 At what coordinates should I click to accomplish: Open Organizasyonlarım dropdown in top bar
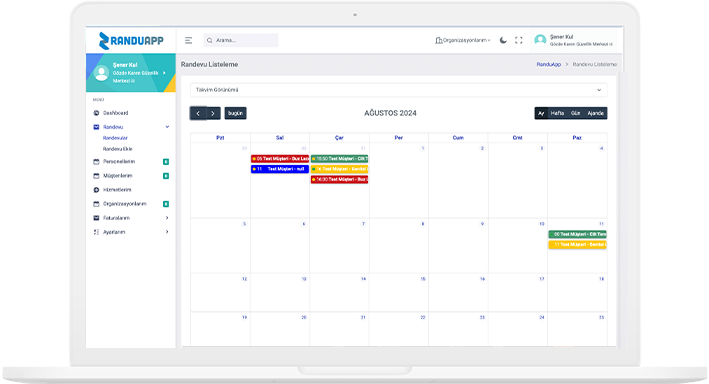pyautogui.click(x=463, y=40)
